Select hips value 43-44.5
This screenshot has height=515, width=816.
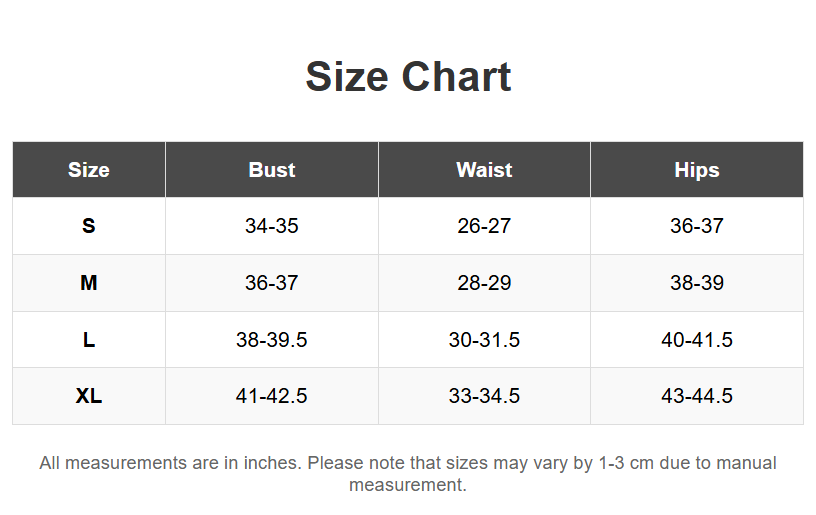pyautogui.click(x=697, y=396)
